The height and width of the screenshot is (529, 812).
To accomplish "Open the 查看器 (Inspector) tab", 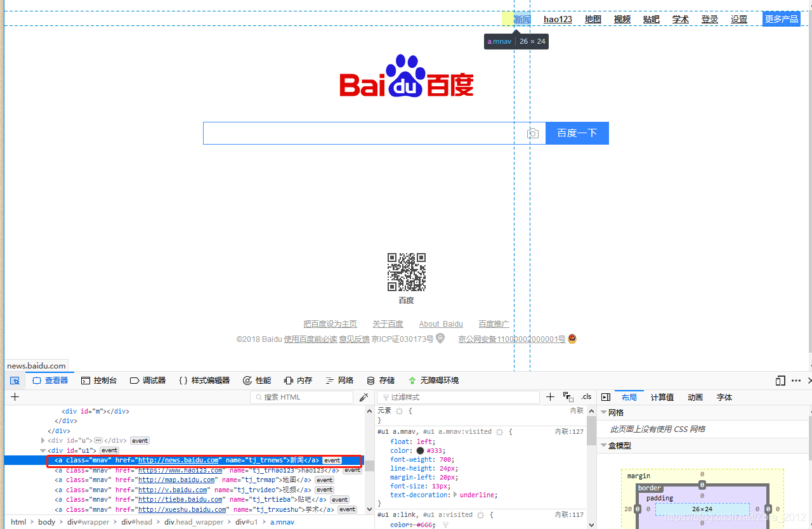I will point(50,381).
